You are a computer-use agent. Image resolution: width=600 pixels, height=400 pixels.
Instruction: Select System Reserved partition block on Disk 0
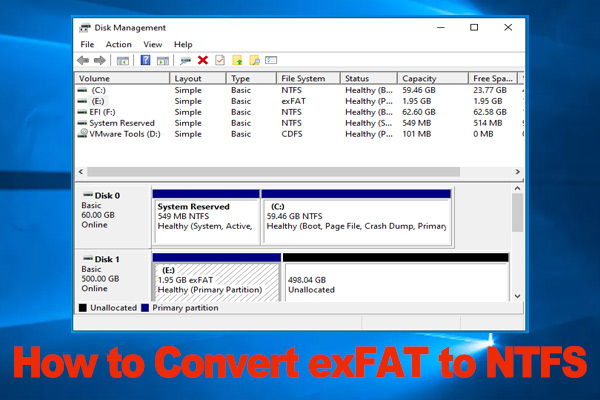tap(206, 217)
